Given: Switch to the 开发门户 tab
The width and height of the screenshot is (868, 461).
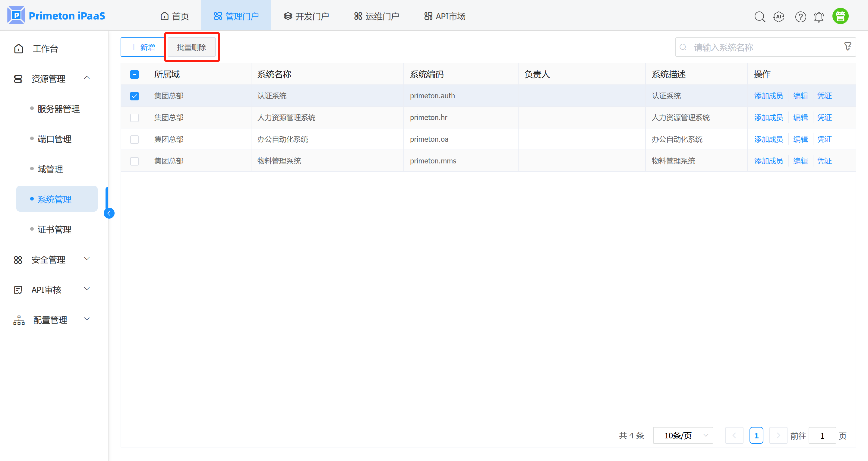Looking at the screenshot, I should (x=306, y=16).
